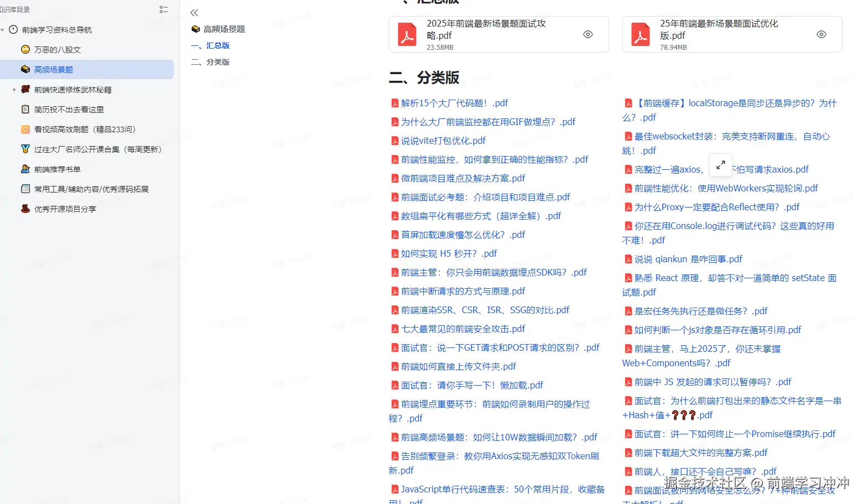Open 前端推荐书单 page
Screen dimensions: 863x504
coord(58,169)
